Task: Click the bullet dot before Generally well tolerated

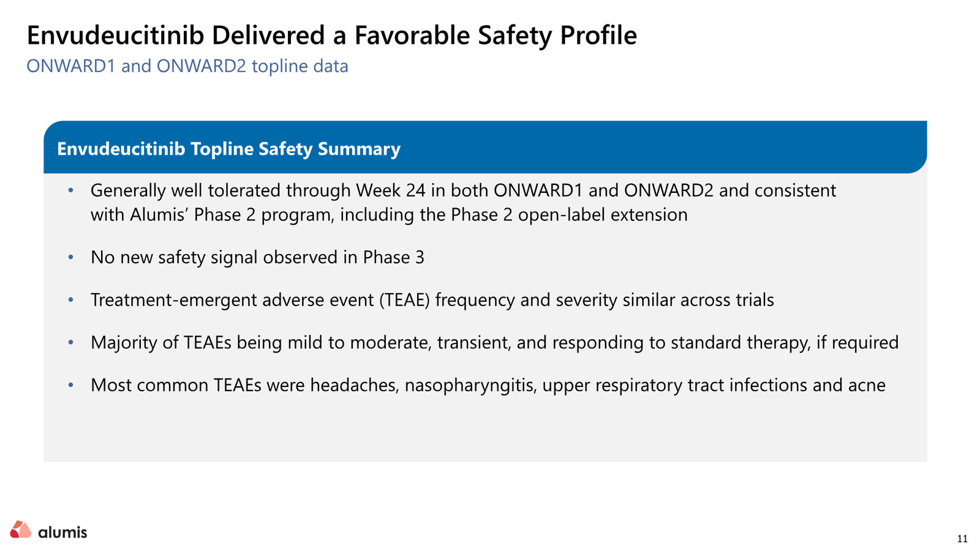Action: point(71,191)
